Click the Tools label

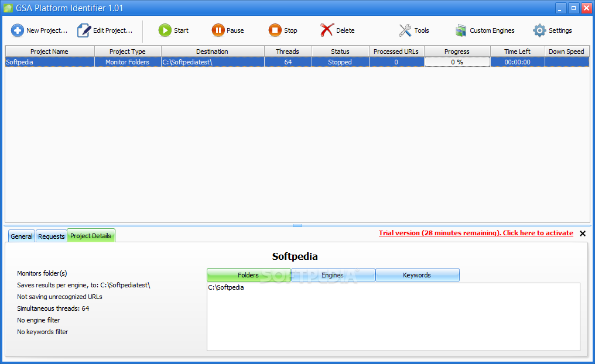422,30
